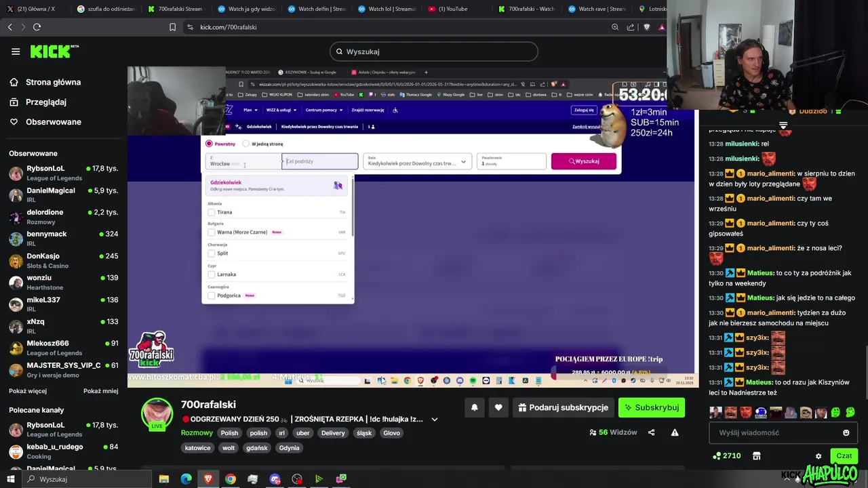Open Przeglądaj in the sidebar
The image size is (868, 488).
46,102
